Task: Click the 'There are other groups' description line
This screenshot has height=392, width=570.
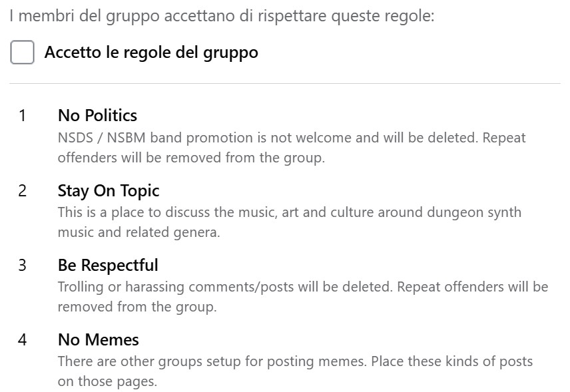Action: click(295, 362)
